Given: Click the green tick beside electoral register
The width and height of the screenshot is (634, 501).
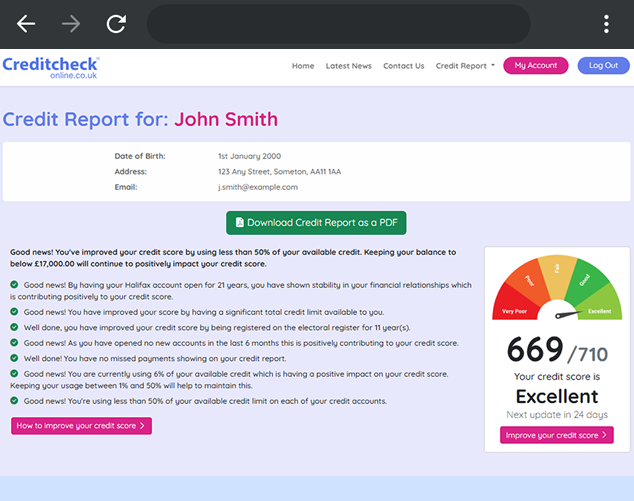Looking at the screenshot, I should click(14, 327).
